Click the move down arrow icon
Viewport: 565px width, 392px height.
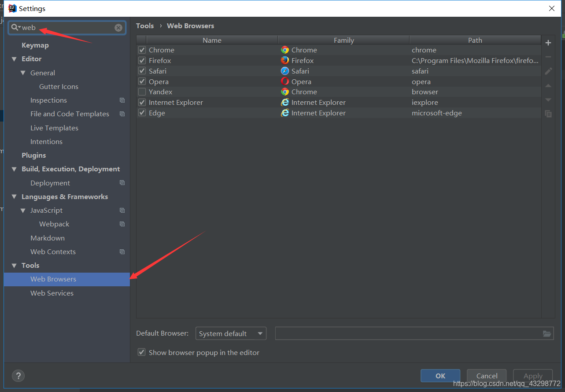(x=548, y=100)
